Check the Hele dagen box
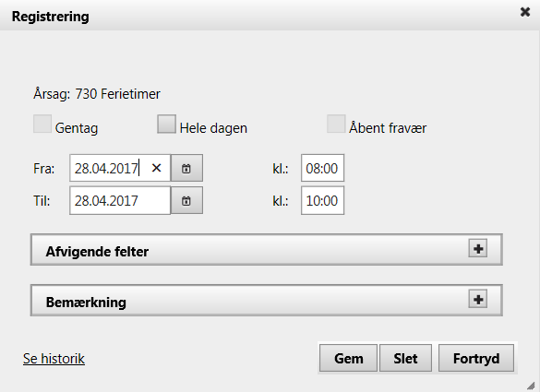Viewport: 540px width, 392px height. 167,124
